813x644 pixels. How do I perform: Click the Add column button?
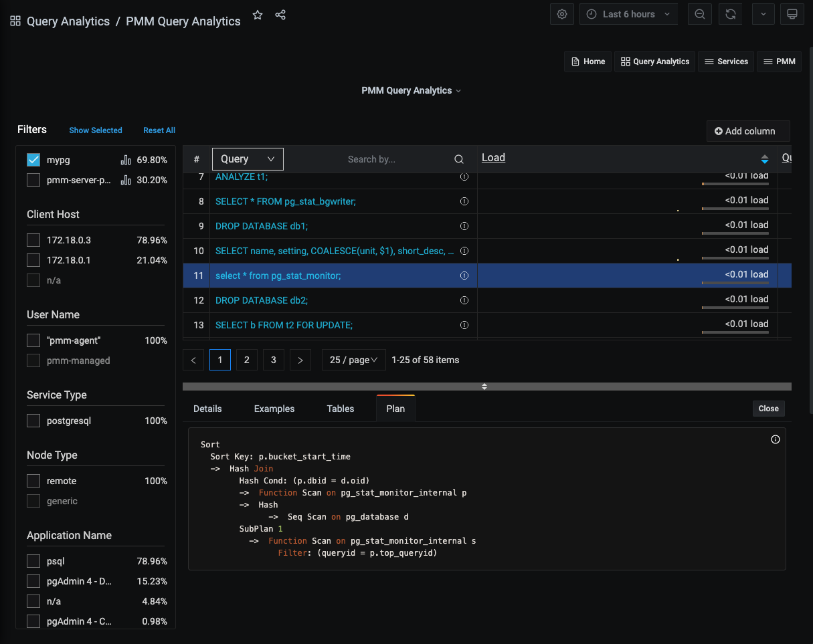pyautogui.click(x=748, y=131)
